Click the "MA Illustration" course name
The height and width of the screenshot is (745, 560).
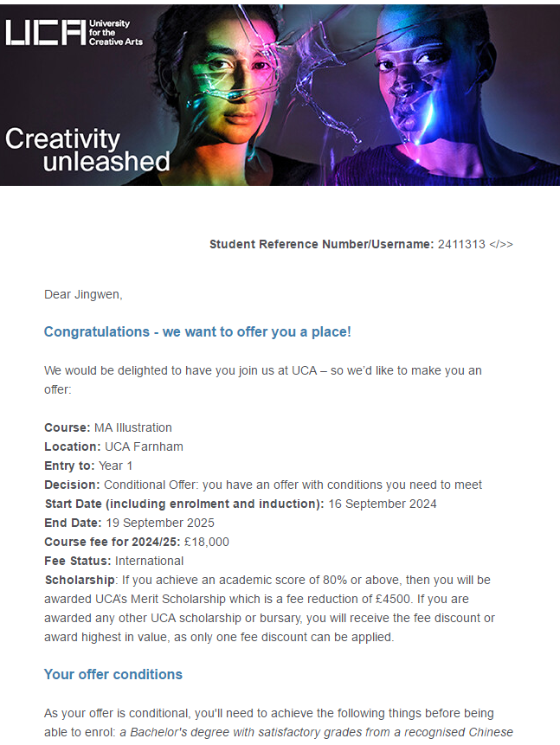tap(133, 427)
